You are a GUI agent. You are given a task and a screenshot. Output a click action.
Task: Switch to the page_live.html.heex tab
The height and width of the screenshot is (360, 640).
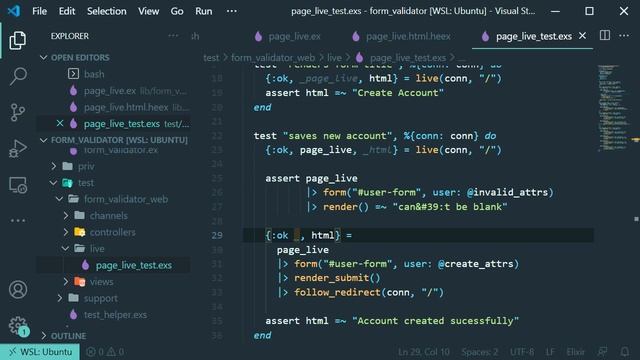tap(402, 36)
